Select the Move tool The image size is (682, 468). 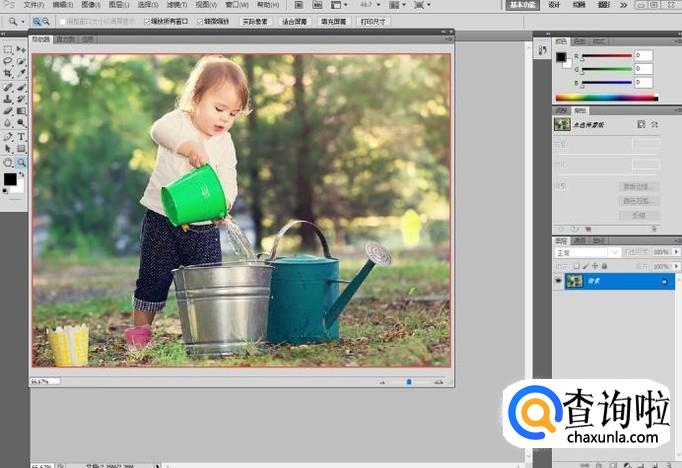point(21,49)
